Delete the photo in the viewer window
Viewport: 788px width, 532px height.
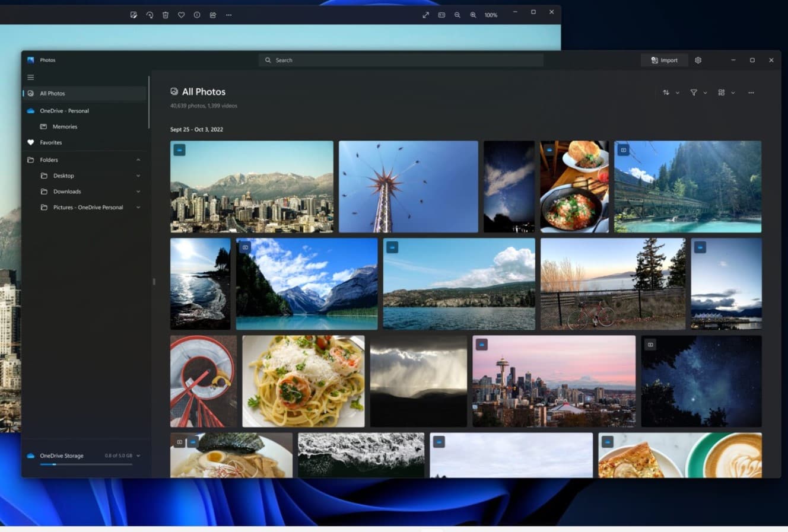[166, 15]
